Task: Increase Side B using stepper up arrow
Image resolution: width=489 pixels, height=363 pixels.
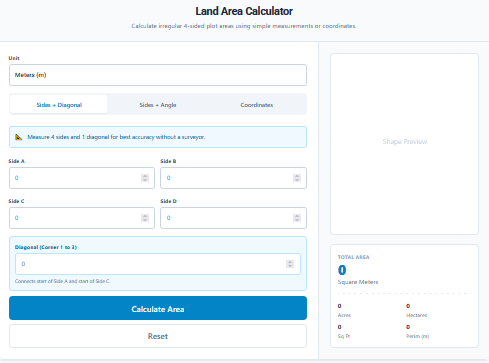Action: (297, 176)
